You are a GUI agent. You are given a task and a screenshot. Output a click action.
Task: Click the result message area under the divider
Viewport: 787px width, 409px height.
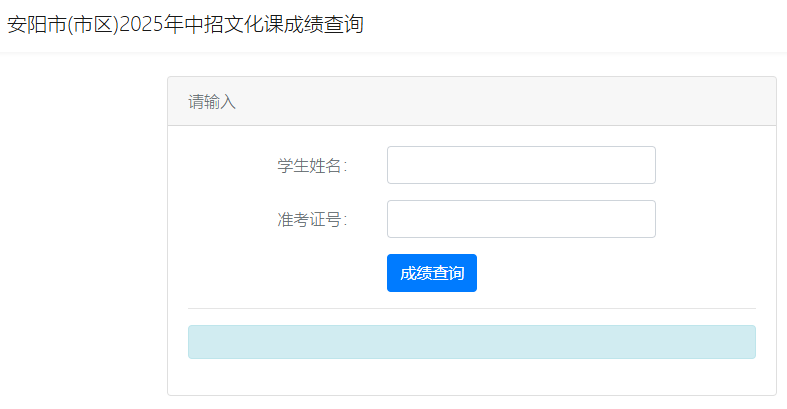tap(472, 342)
